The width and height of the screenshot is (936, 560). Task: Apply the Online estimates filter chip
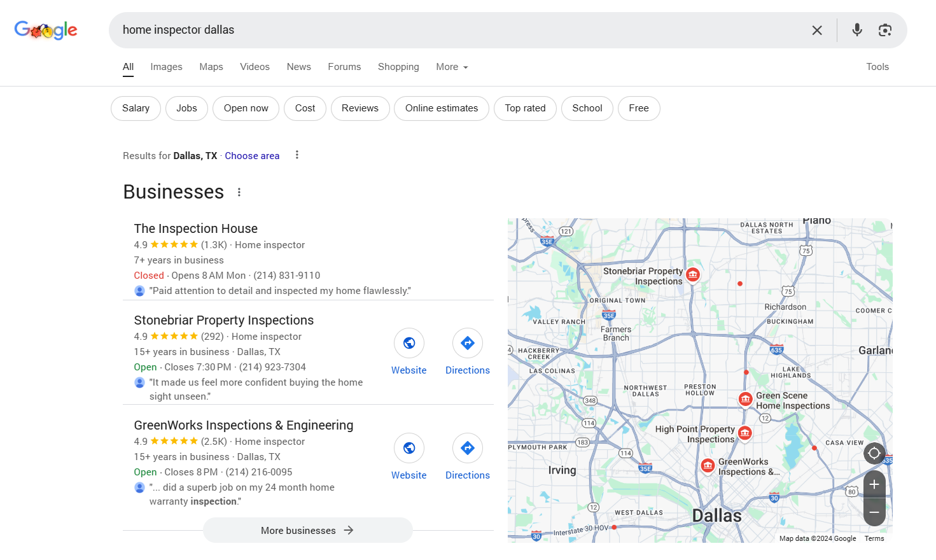point(441,108)
